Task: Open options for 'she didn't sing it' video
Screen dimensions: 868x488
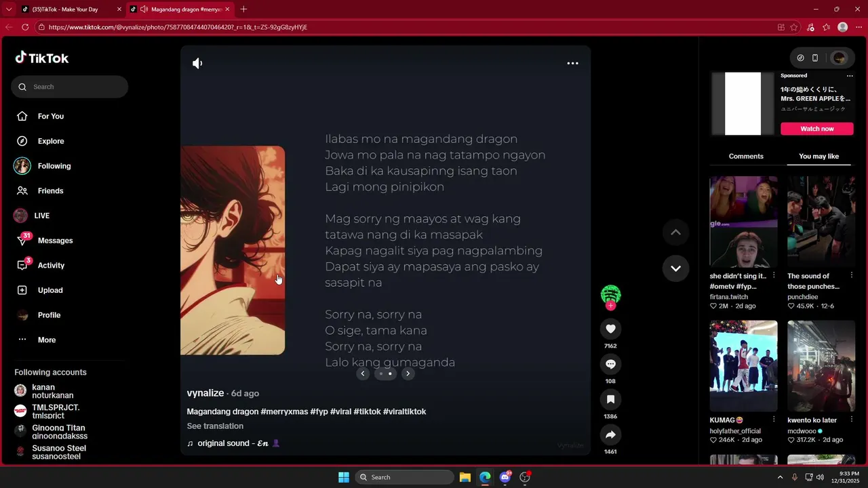Action: tap(774, 276)
